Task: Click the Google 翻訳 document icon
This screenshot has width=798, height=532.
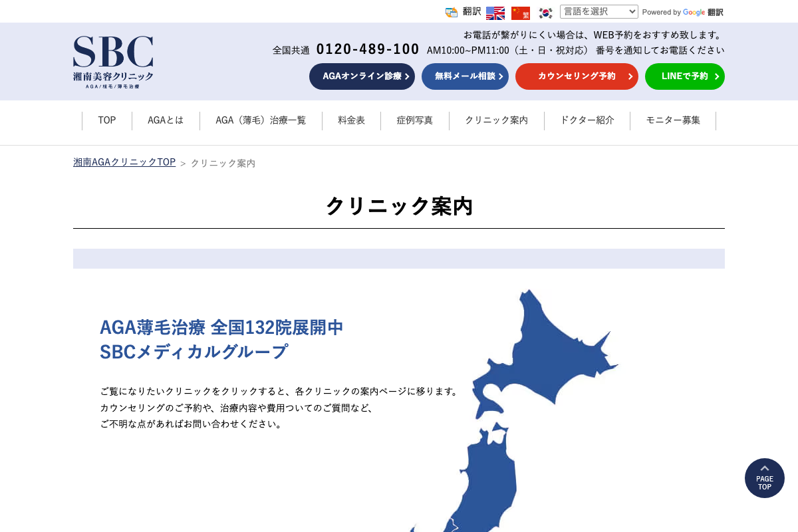Action: tap(452, 11)
